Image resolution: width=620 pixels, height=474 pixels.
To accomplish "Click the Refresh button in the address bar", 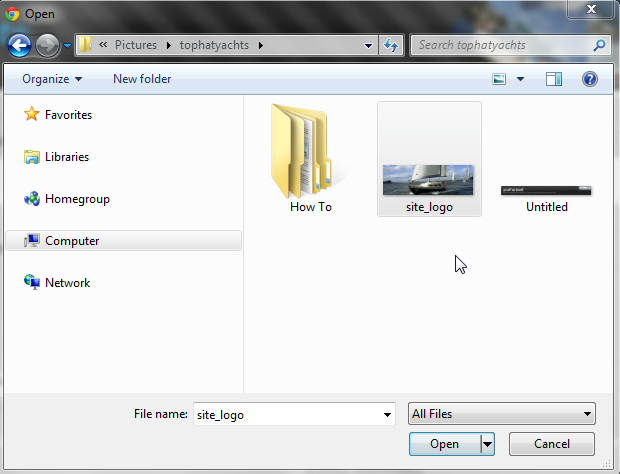I will (391, 45).
